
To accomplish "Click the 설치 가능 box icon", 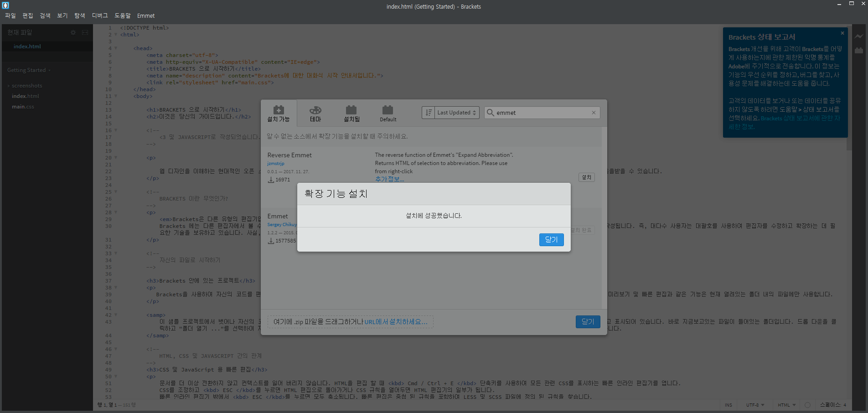I will point(279,110).
